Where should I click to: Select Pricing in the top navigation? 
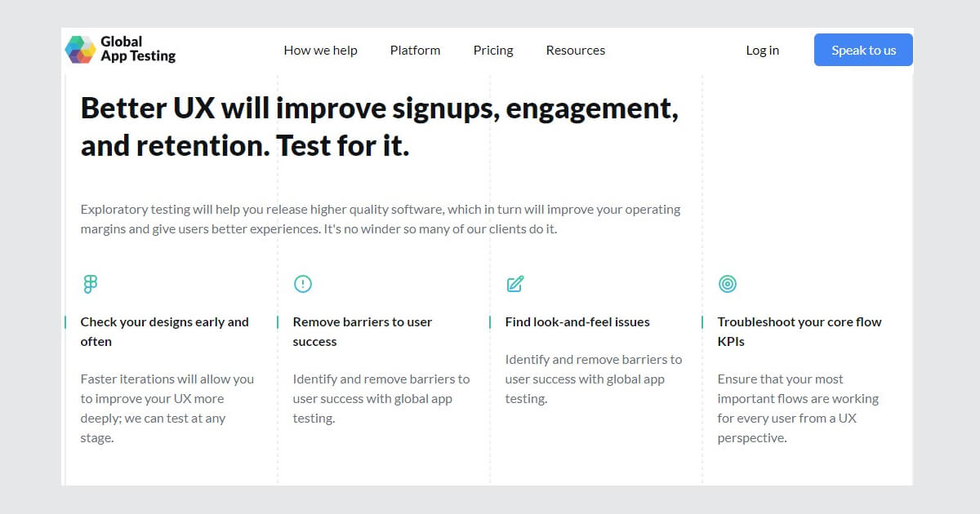(492, 50)
